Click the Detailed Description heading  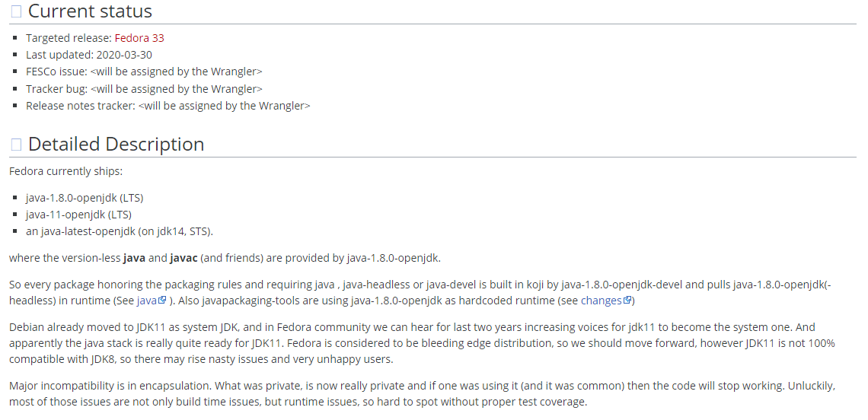116,145
